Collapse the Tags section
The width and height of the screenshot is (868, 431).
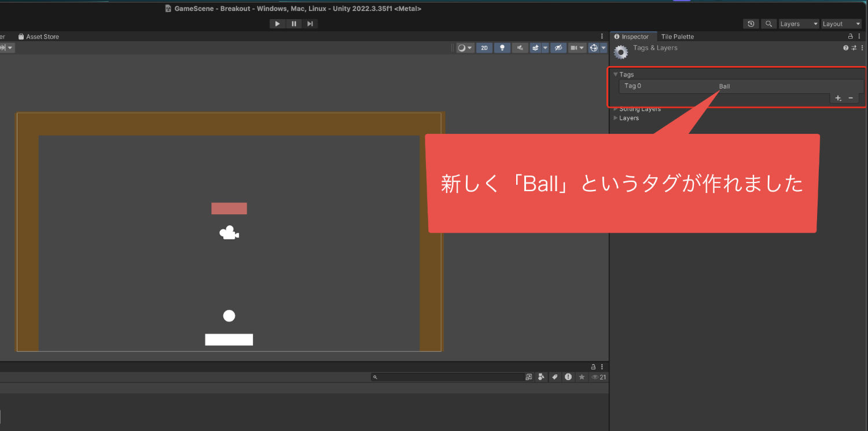click(x=616, y=75)
